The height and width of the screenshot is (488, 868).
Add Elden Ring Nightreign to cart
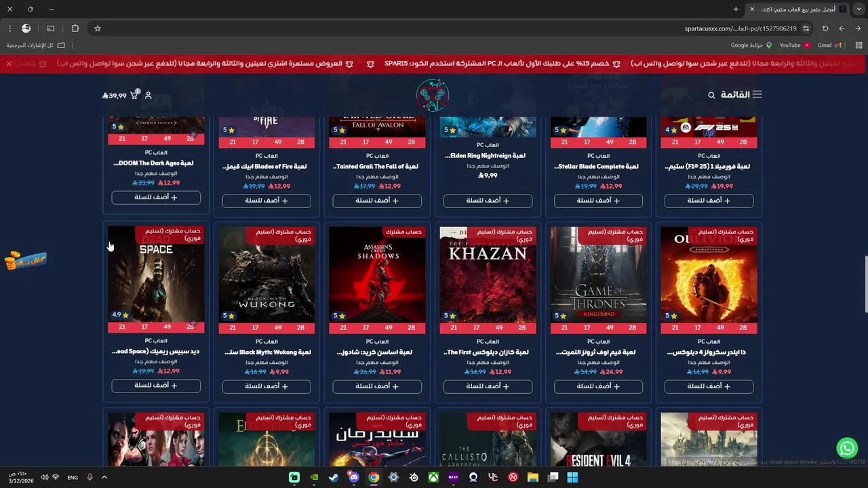[x=488, y=201]
